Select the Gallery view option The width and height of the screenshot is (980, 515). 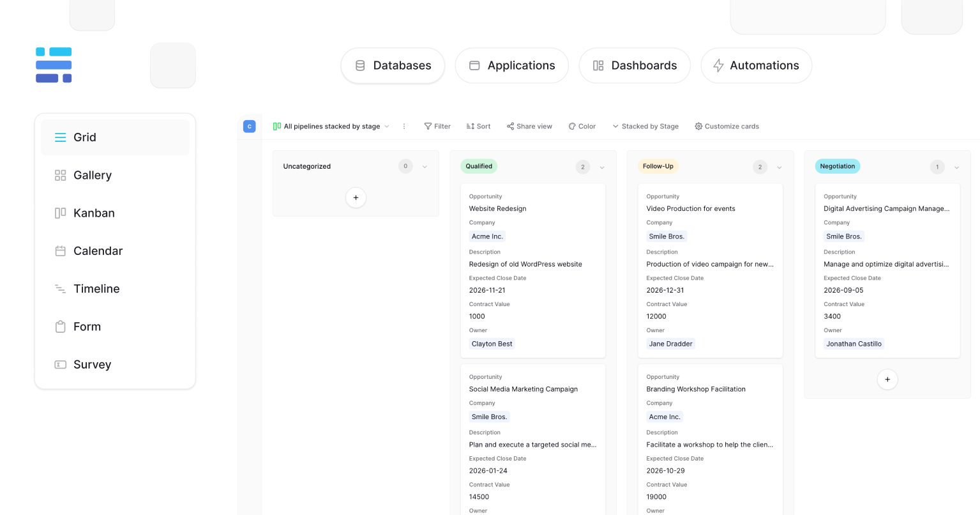[115, 175]
